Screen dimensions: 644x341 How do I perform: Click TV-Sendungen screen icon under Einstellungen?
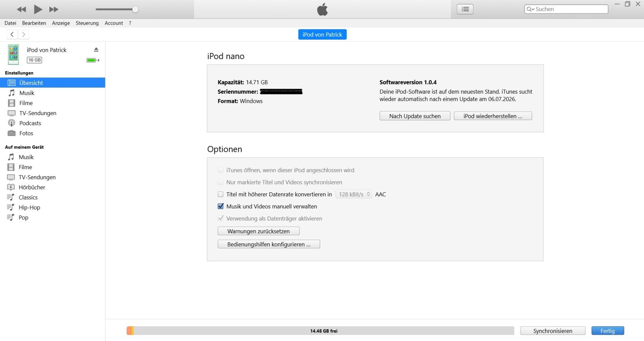pyautogui.click(x=12, y=113)
